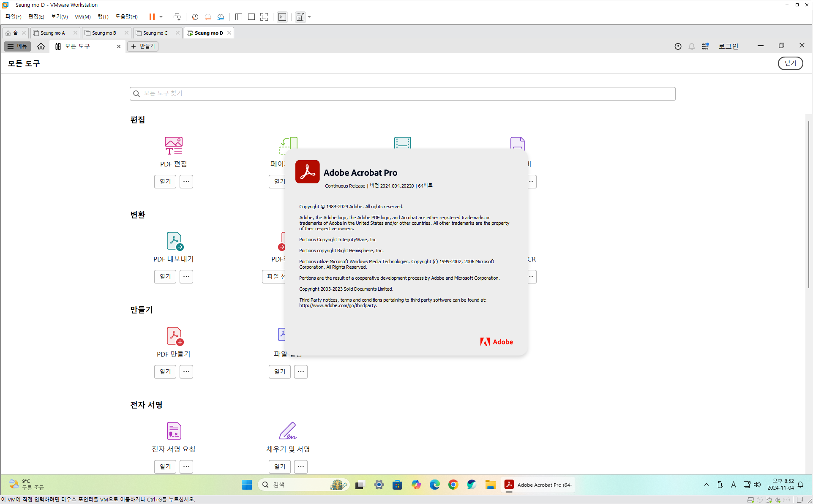The height and width of the screenshot is (504, 813).
Task: Switch to Seung mo B VM tab
Action: point(104,33)
